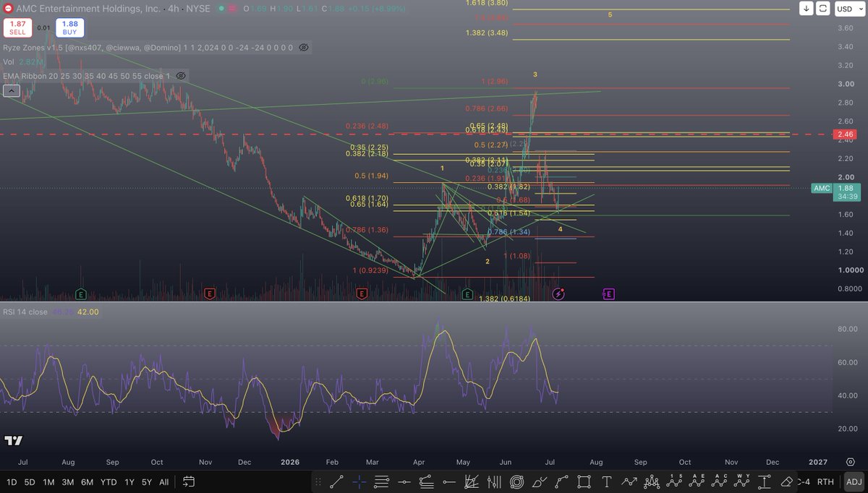Open the purple future earnings marker
Screen dimensions: 868x493
608,294
